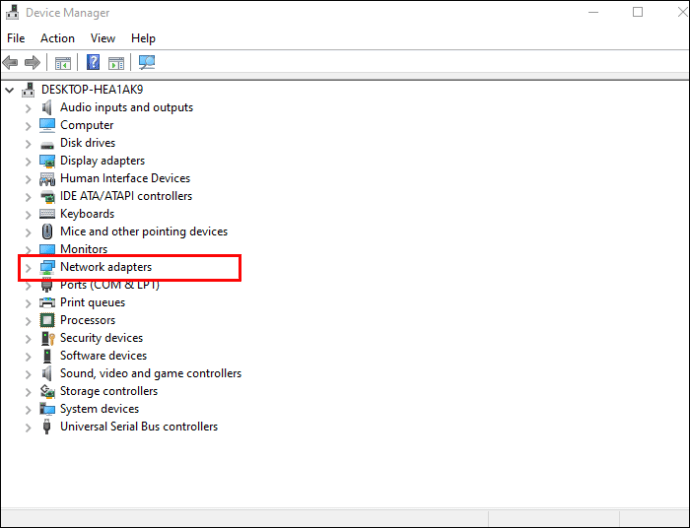Click the Security devices key icon
The height and width of the screenshot is (528, 690).
48,338
